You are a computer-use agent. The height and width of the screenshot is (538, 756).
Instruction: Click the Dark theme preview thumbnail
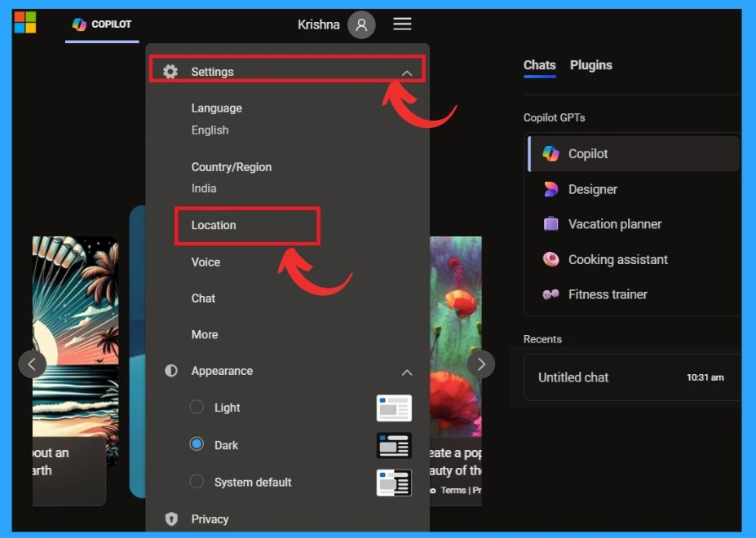[394, 445]
